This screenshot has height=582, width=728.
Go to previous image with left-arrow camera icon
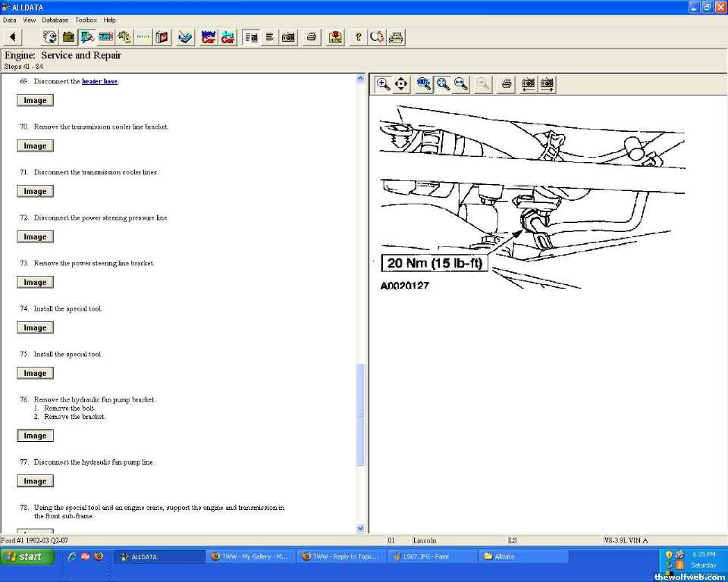(x=529, y=84)
